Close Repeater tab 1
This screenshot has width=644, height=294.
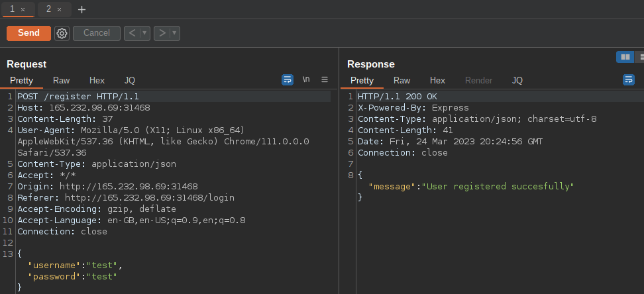point(23,9)
